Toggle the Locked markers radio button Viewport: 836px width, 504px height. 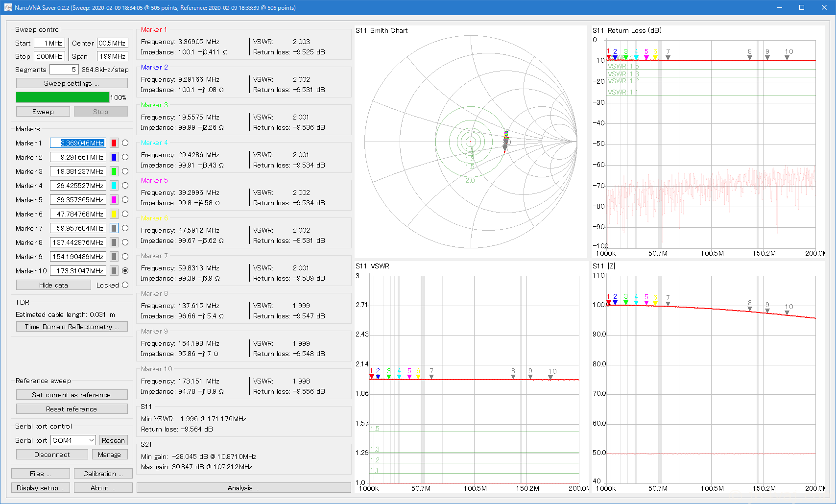click(125, 285)
